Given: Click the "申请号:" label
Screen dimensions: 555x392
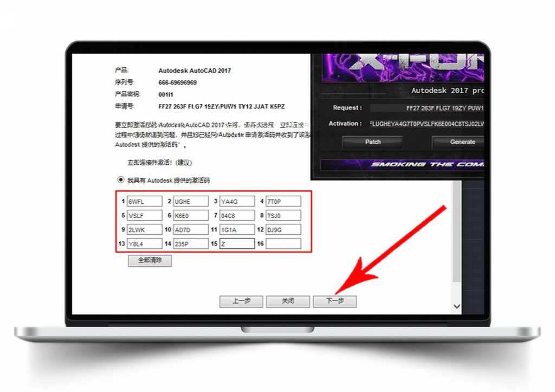Looking at the screenshot, I should point(125,106).
